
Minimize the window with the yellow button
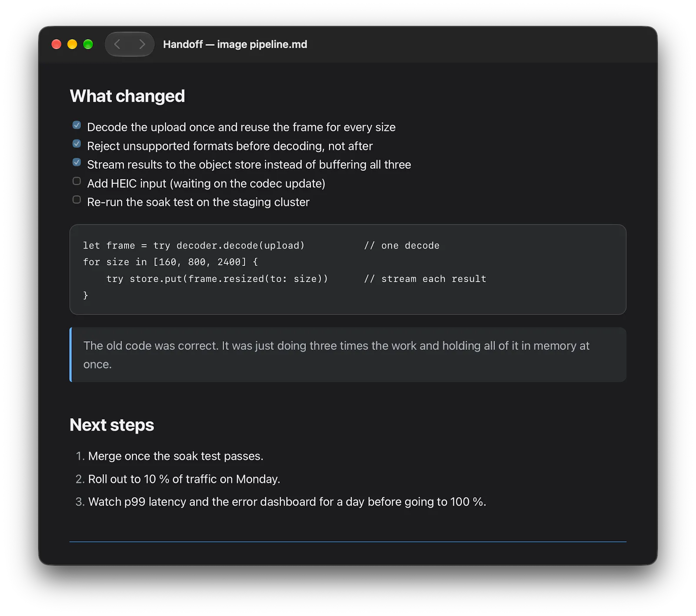click(72, 44)
